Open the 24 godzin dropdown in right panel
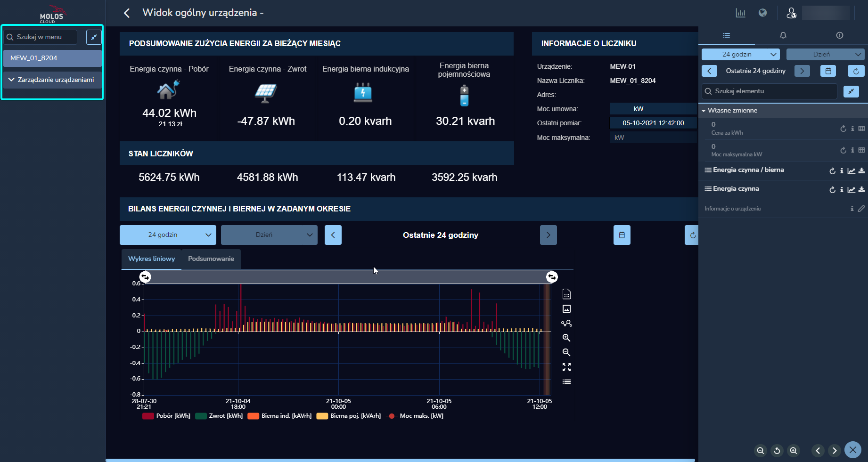Image resolution: width=868 pixels, height=462 pixels. [741, 54]
